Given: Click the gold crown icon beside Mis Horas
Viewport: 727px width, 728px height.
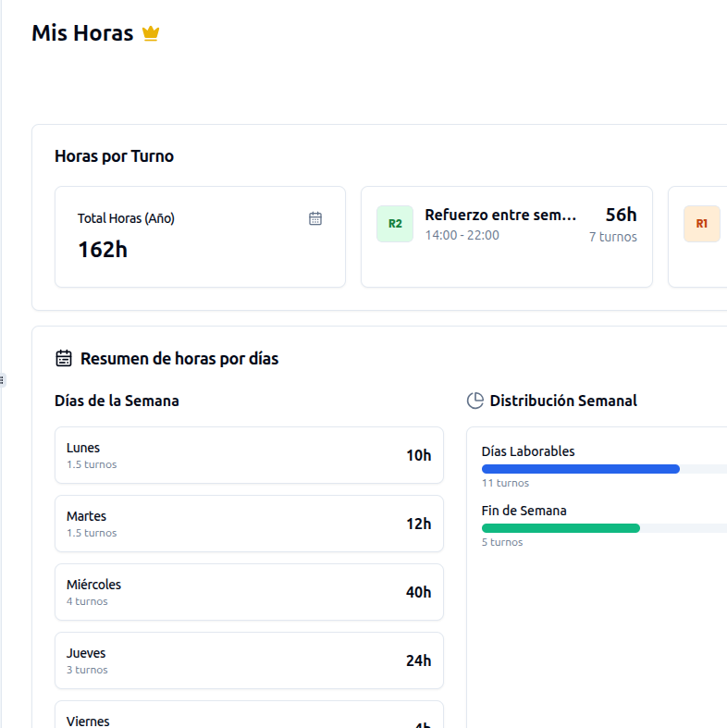Looking at the screenshot, I should [151, 33].
